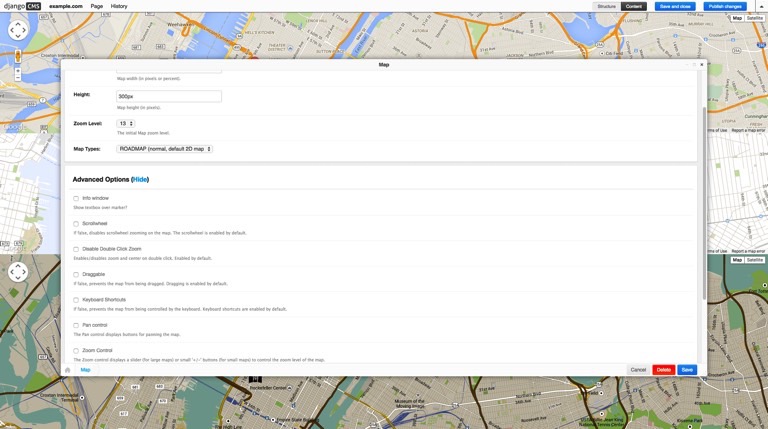Select Map view on the top map
The image size is (768, 429).
pos(737,18)
